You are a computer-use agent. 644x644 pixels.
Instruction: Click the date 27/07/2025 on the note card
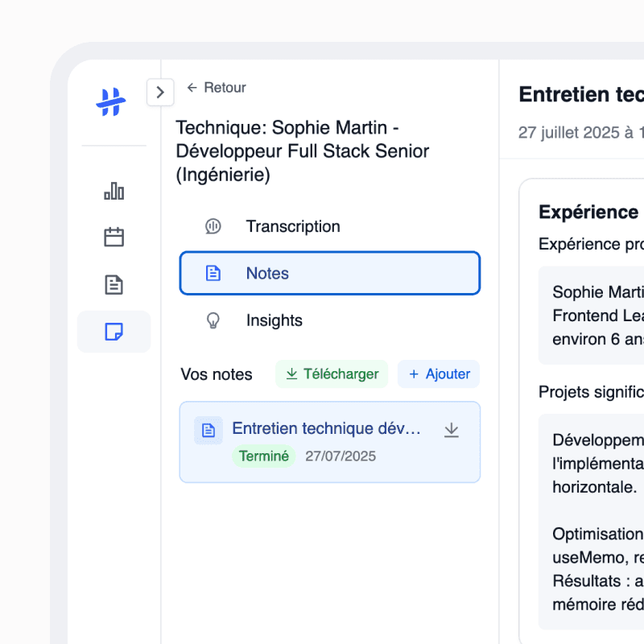pyautogui.click(x=341, y=456)
